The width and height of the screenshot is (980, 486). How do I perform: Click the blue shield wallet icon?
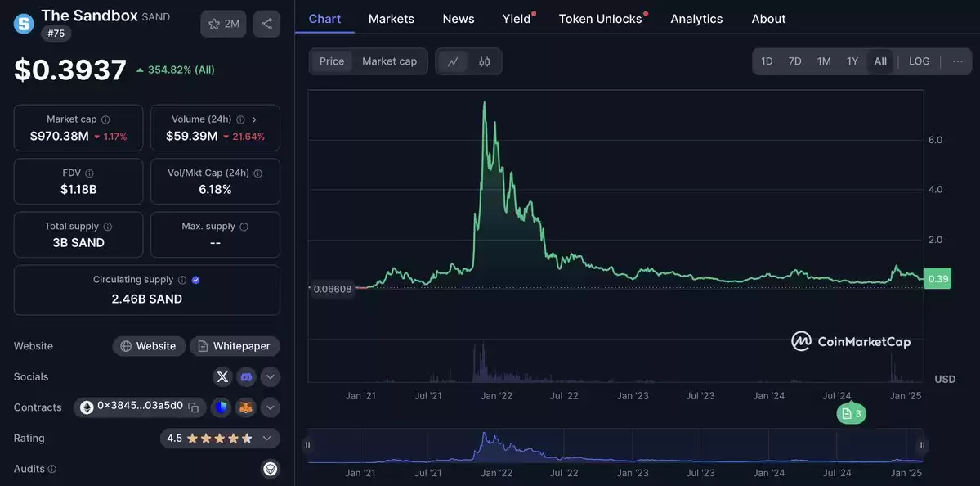222,407
